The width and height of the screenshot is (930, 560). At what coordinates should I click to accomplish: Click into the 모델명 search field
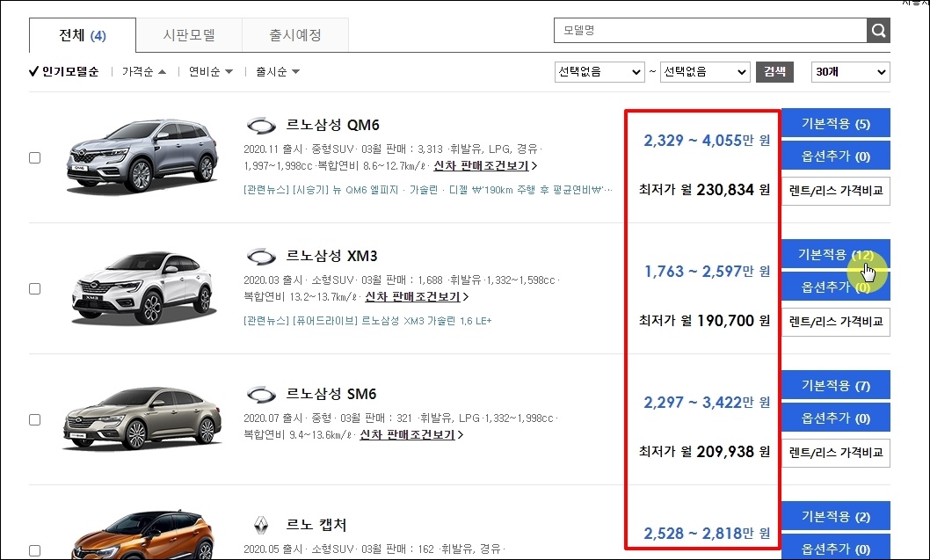[710, 30]
